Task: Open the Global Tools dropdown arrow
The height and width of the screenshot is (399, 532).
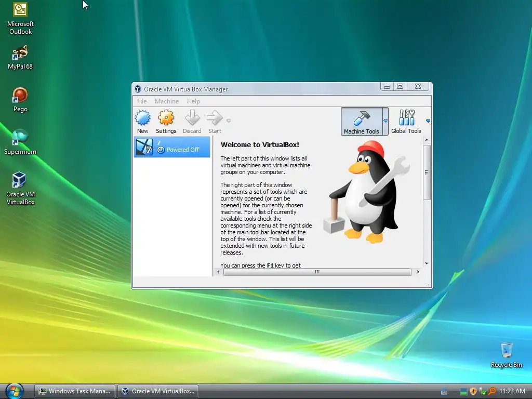Action: pos(428,121)
